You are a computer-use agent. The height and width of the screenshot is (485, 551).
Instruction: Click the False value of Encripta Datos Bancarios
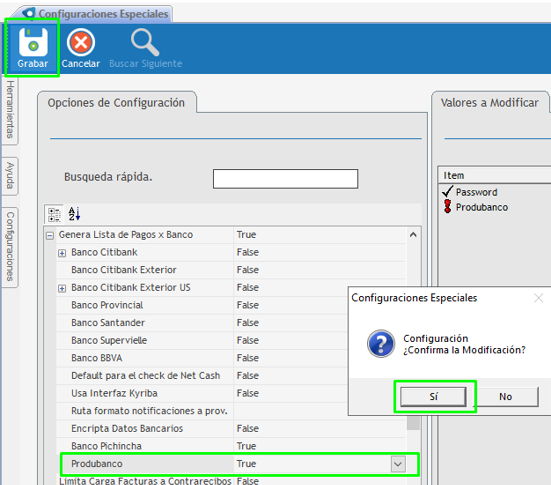(248, 428)
